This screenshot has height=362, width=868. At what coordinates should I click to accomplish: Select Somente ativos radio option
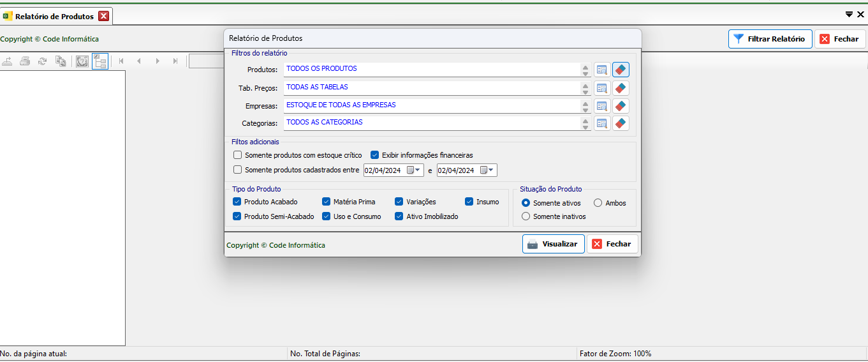click(x=526, y=203)
